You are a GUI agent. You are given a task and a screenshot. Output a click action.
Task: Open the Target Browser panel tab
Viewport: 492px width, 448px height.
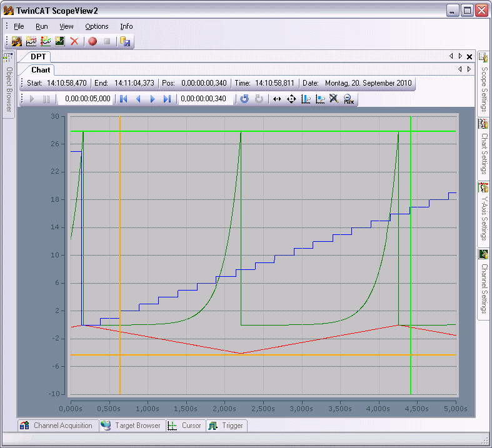[x=133, y=426]
